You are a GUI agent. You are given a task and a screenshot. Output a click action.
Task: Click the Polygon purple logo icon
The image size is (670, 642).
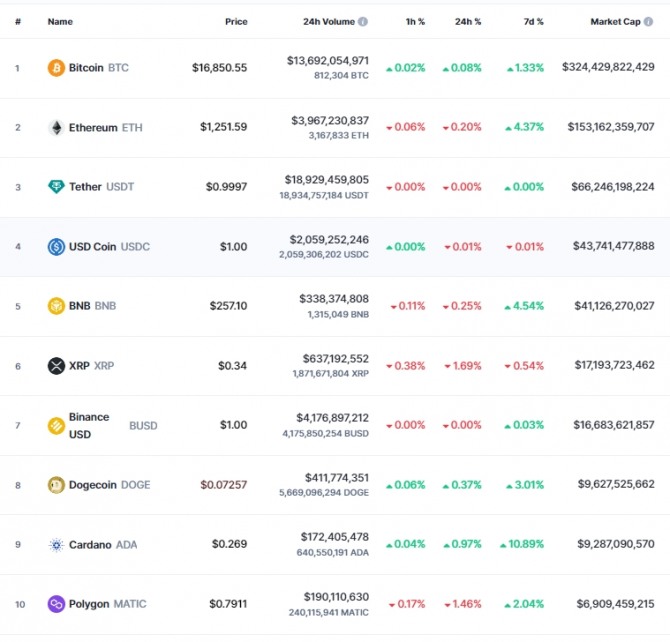click(56, 604)
